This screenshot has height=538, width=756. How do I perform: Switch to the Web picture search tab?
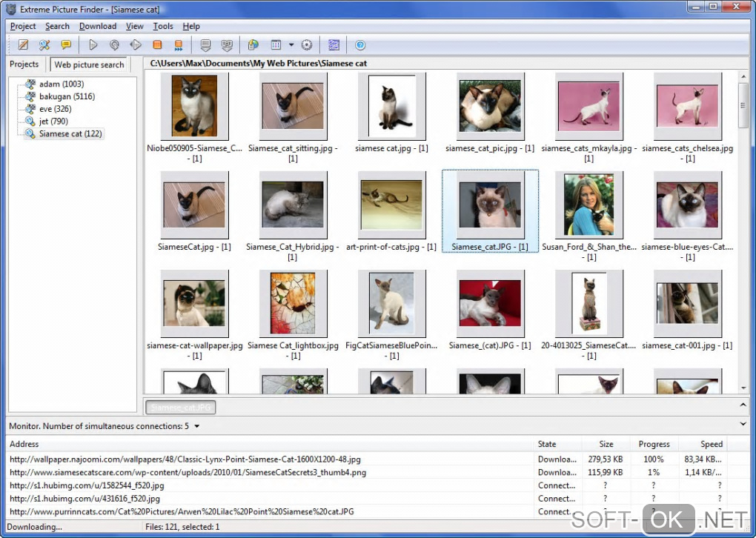pyautogui.click(x=89, y=64)
